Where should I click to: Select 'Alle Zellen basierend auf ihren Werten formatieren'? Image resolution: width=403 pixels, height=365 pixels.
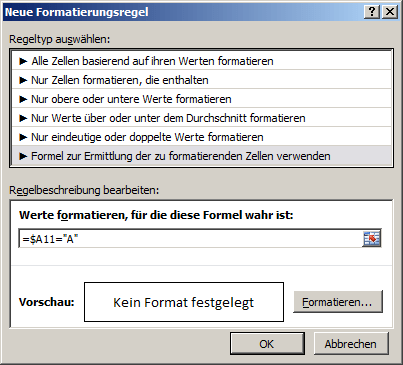(x=201, y=61)
